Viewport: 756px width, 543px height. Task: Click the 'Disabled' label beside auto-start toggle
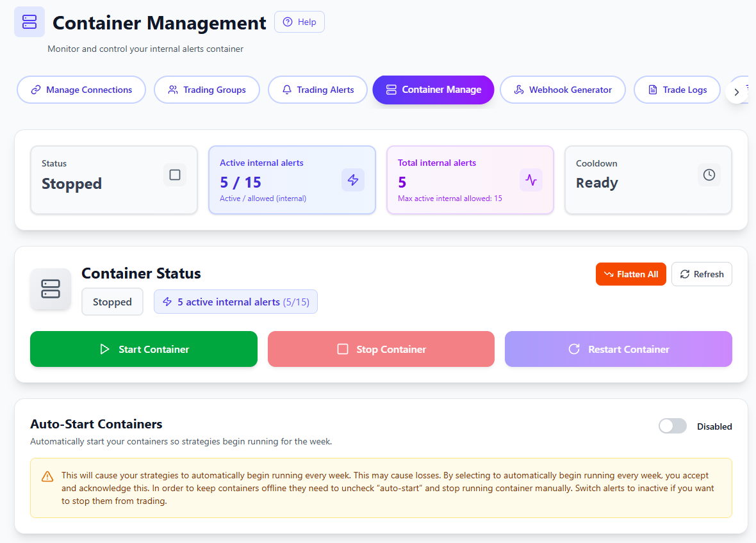(x=714, y=426)
